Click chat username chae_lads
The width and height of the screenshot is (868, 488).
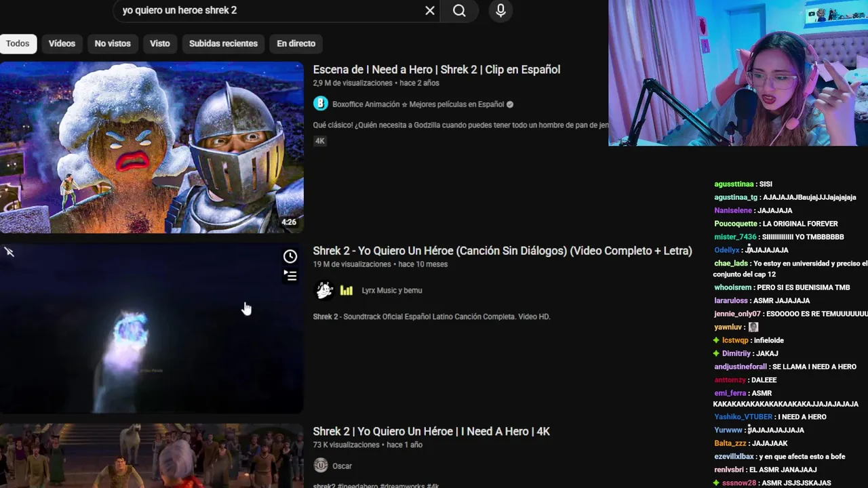coord(731,264)
